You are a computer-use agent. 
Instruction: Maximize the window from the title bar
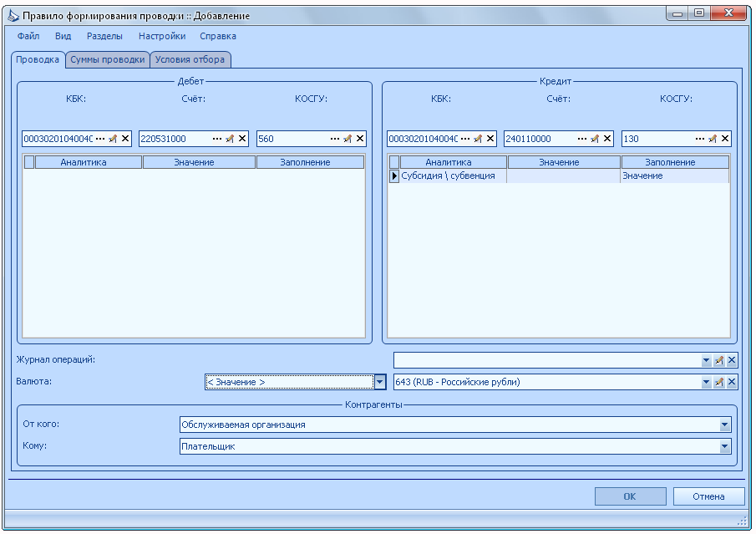(x=699, y=13)
